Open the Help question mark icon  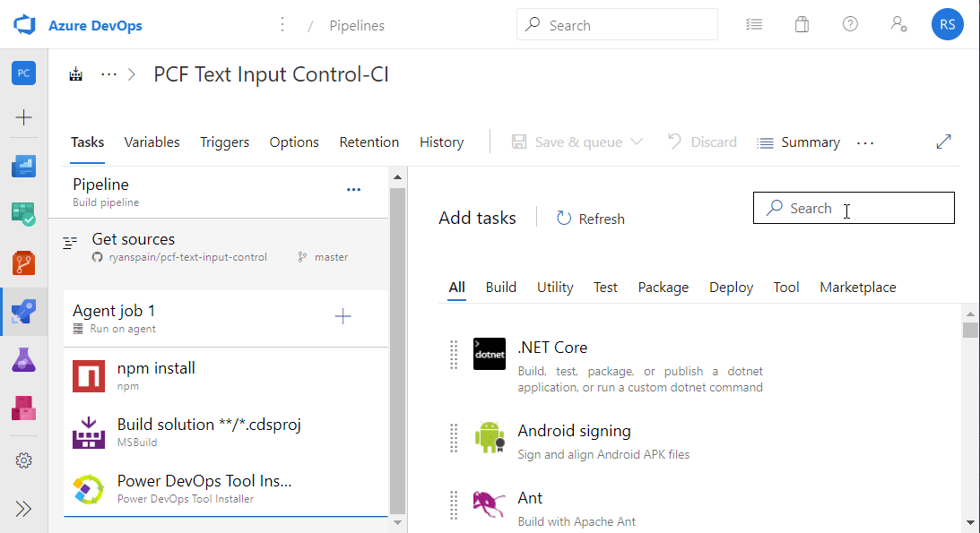pos(850,24)
